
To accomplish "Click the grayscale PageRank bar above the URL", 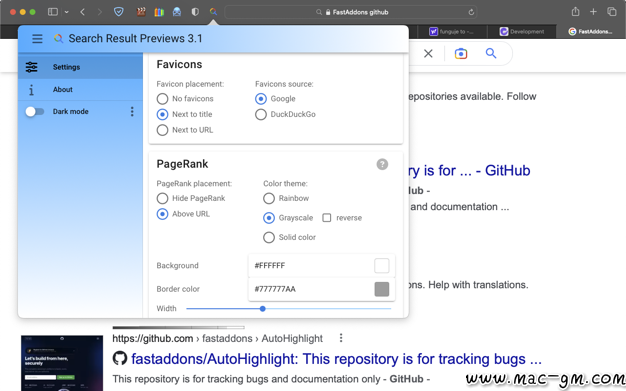I will tap(178, 327).
